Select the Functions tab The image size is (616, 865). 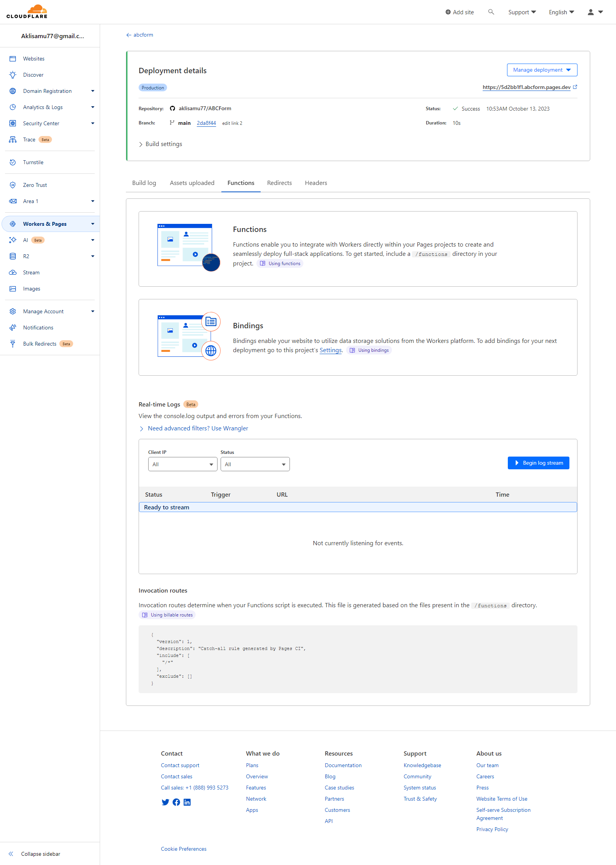[x=241, y=183]
